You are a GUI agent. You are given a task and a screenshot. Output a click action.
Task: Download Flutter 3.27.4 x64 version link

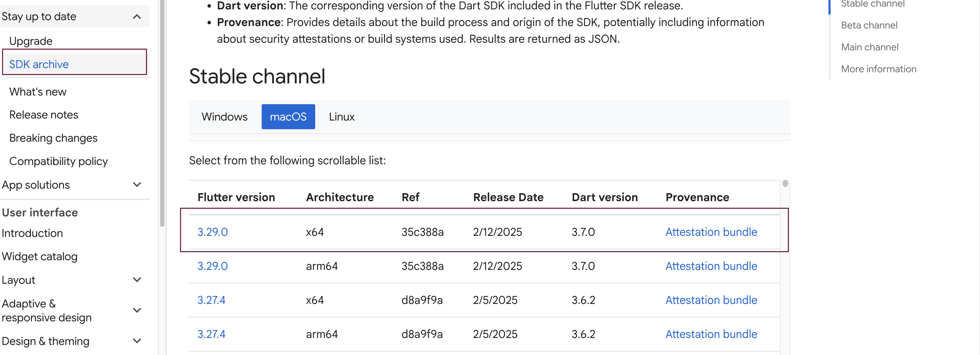point(211,300)
